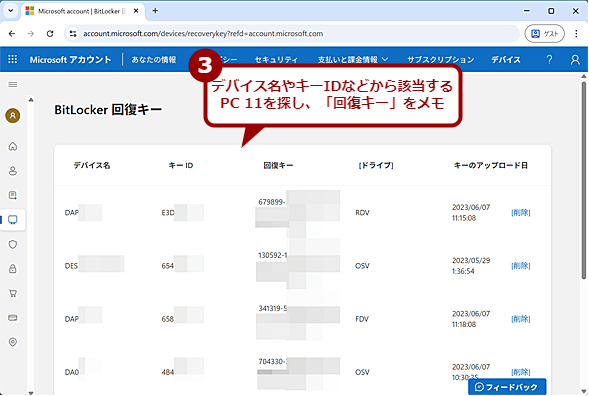Open the フィードバック button
Viewport: 589px width, 396px height.
[x=507, y=387]
